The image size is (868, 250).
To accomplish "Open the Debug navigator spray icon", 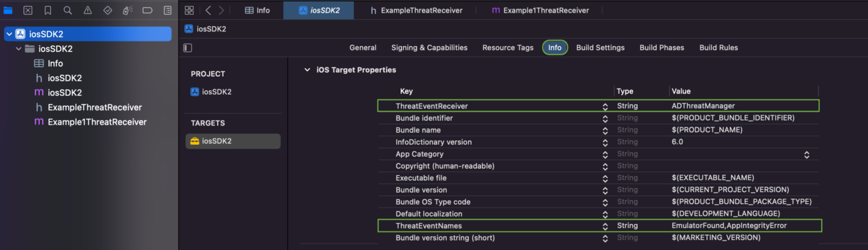I will (x=128, y=11).
